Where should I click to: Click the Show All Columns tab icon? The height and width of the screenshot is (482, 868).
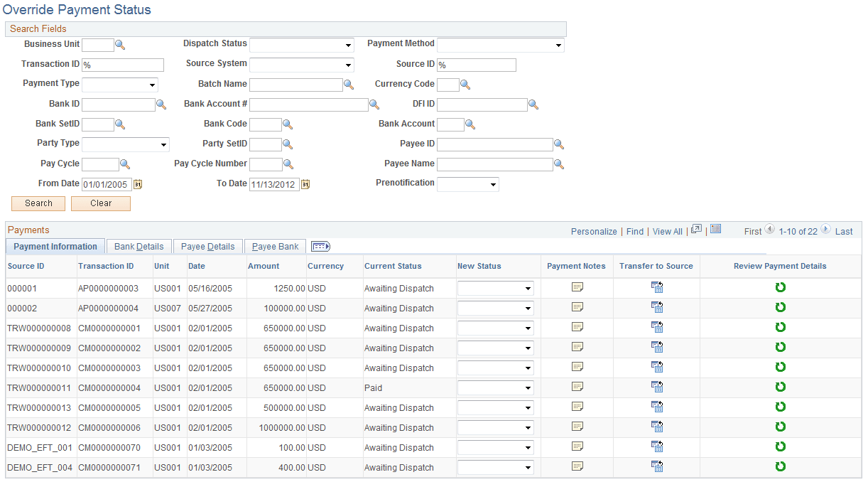coord(320,246)
